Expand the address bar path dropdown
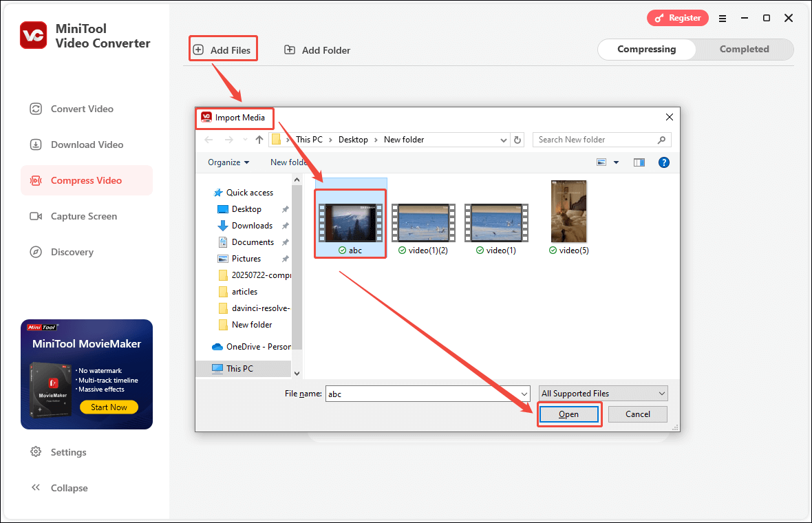This screenshot has height=523, width=812. point(503,140)
